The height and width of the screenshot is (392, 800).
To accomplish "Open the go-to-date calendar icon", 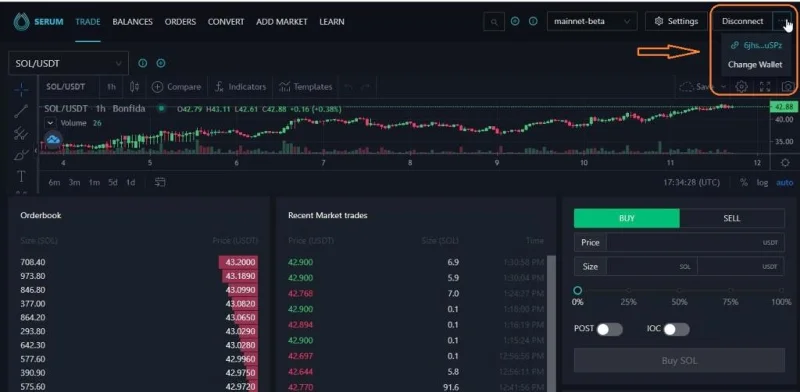I will 160,182.
